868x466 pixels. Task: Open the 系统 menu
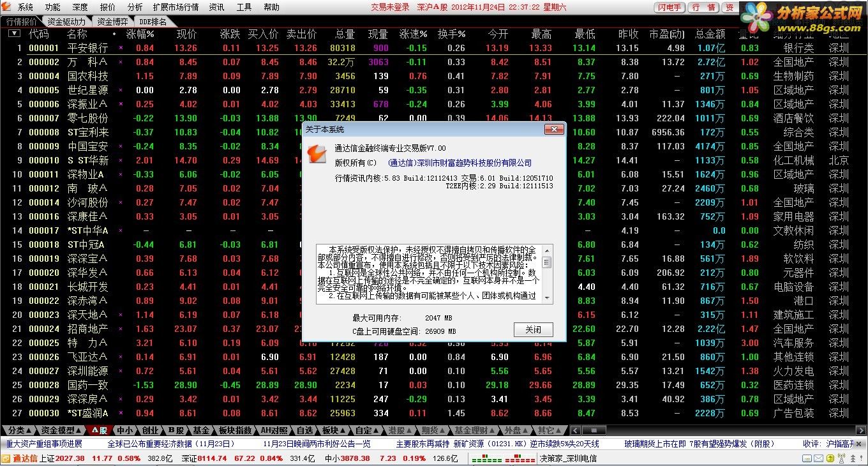click(x=26, y=8)
